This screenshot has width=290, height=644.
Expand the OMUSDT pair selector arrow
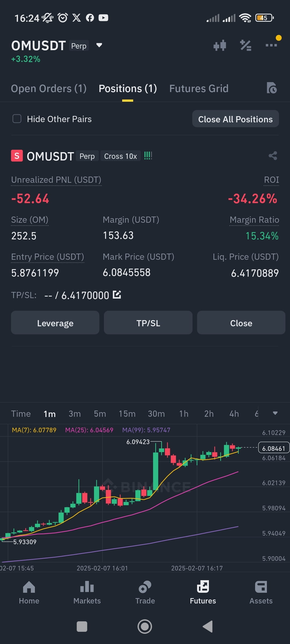[x=99, y=45]
